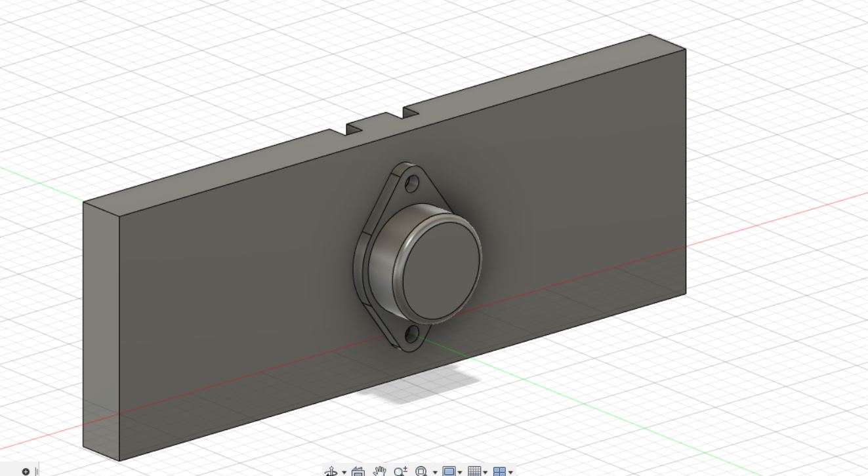
Task: Select the round button cap front face
Action: (441, 270)
